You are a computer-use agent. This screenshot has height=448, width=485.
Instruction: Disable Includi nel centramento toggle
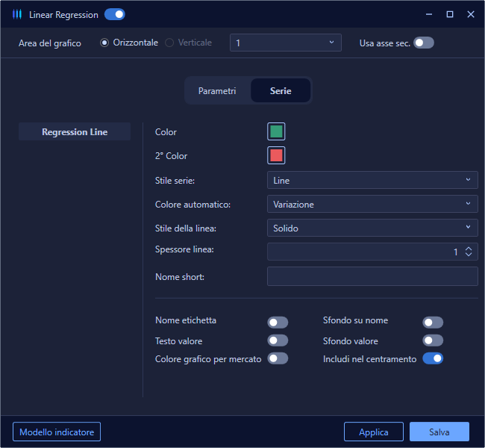433,358
